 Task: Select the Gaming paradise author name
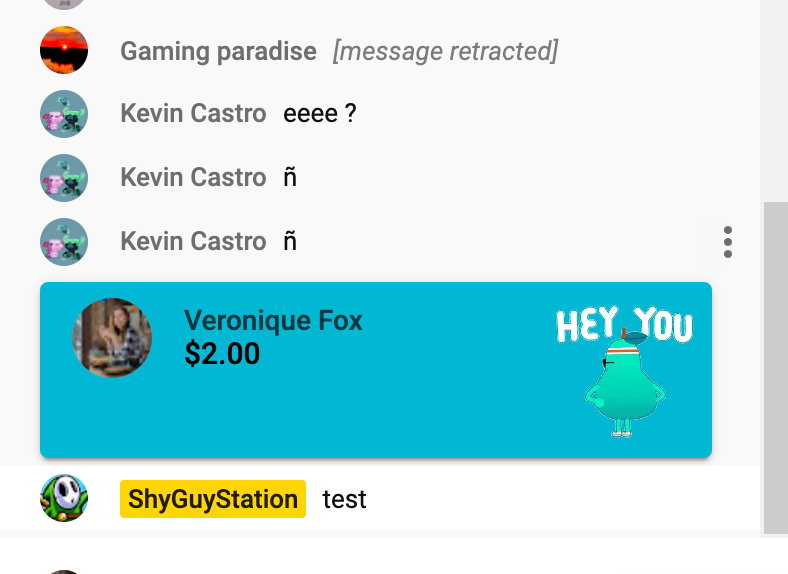219,51
